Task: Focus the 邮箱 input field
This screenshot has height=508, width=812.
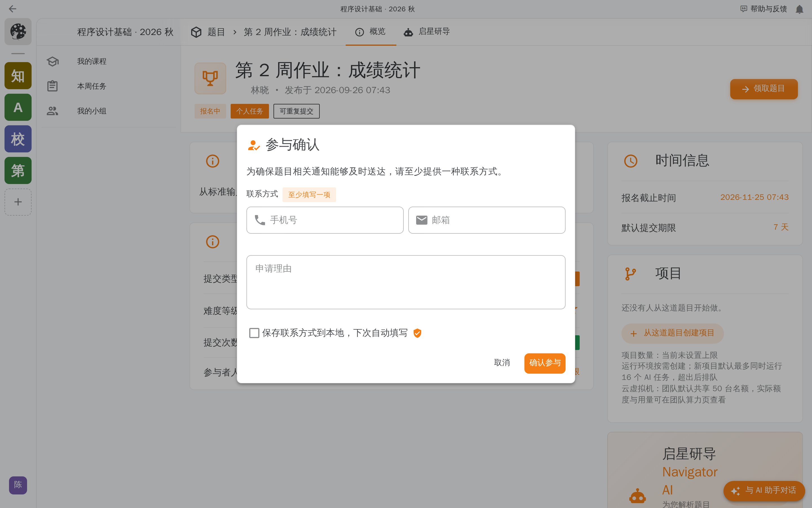Action: point(487,220)
